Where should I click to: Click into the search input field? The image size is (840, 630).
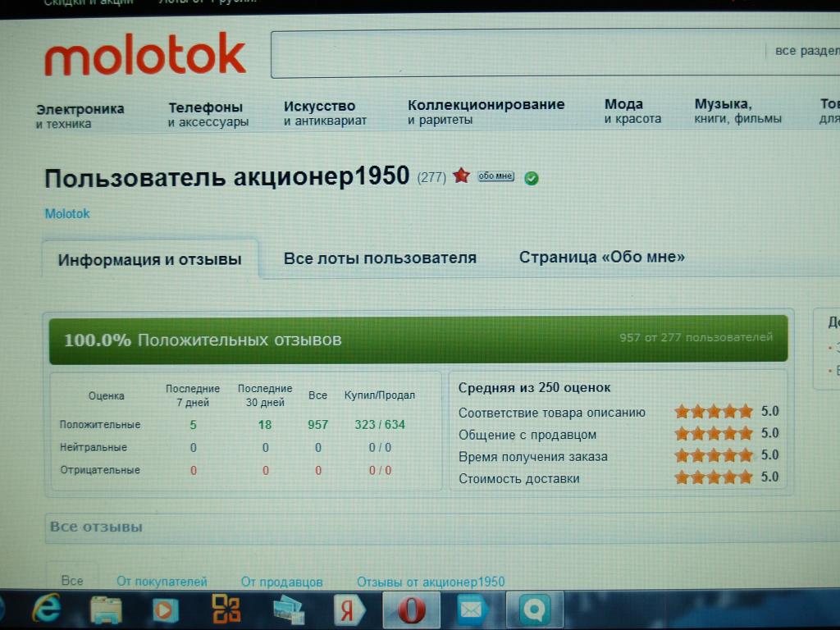tap(517, 53)
